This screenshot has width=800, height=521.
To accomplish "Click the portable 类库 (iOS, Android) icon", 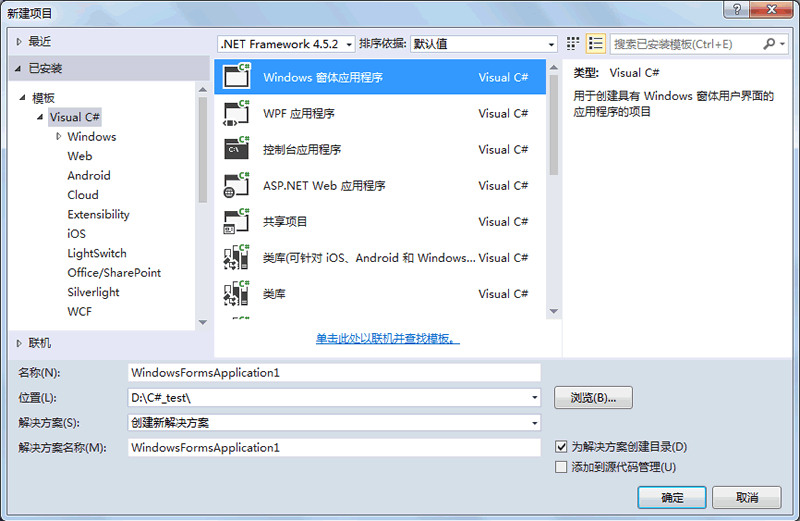I will (x=236, y=257).
